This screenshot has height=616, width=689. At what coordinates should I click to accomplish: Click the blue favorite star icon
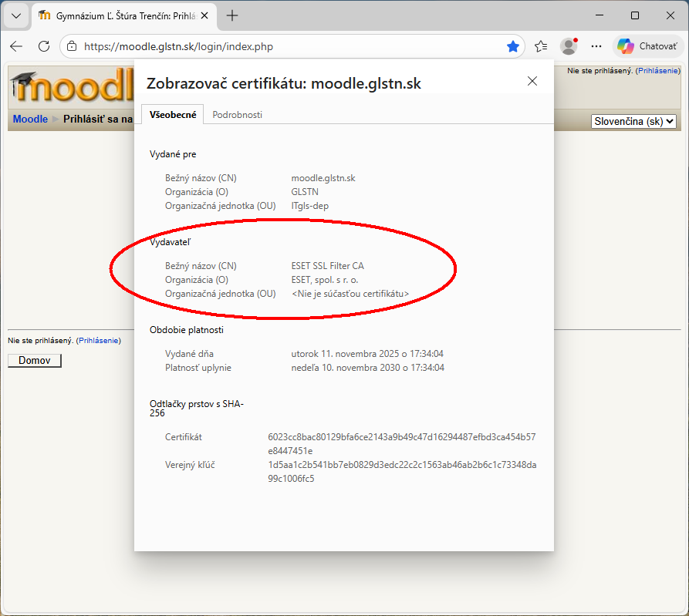coord(513,46)
